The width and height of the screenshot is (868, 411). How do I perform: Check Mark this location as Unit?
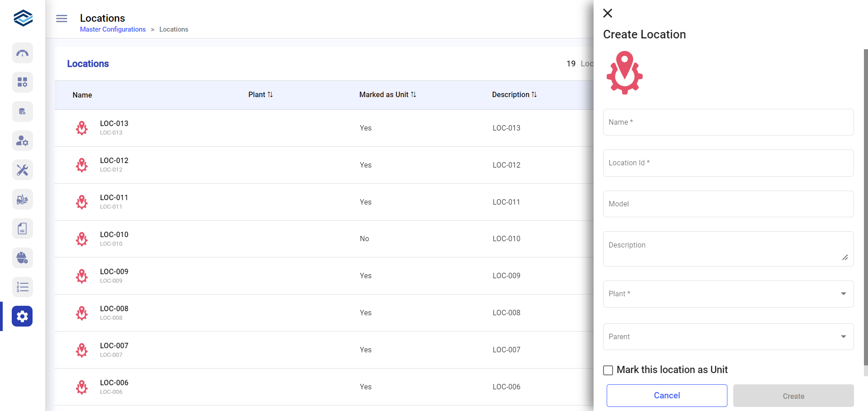pos(608,370)
